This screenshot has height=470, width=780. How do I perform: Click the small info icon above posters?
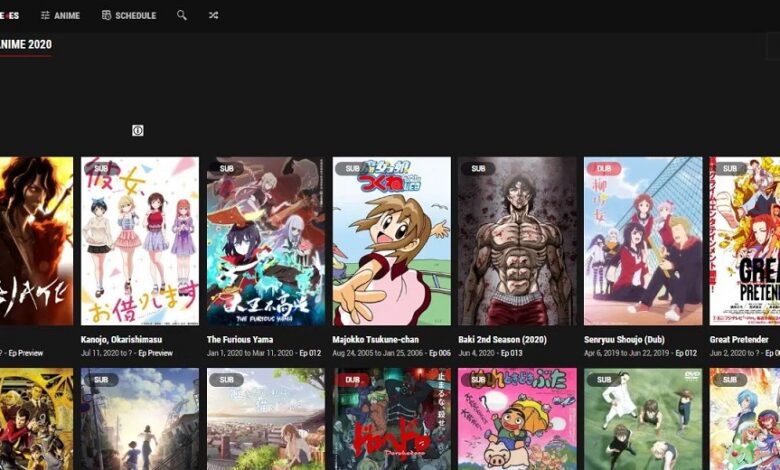click(138, 130)
